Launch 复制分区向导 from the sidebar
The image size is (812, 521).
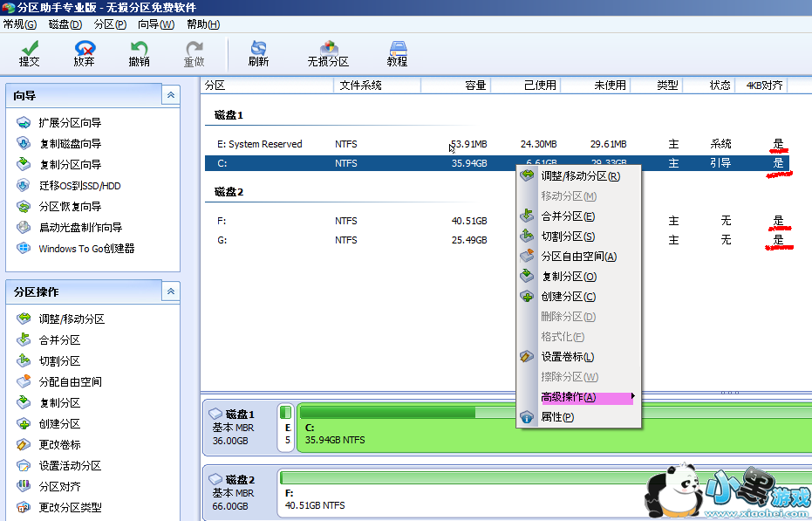click(59, 164)
